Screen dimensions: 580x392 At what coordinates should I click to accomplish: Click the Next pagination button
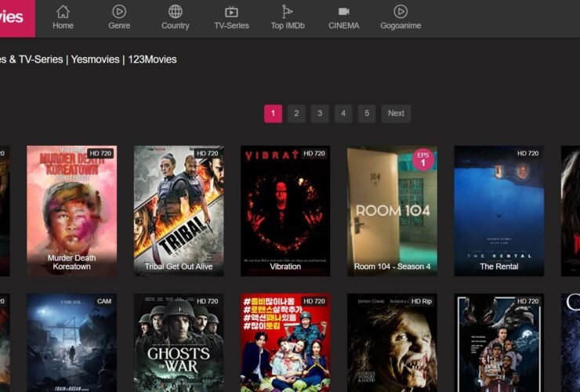pyautogui.click(x=396, y=113)
